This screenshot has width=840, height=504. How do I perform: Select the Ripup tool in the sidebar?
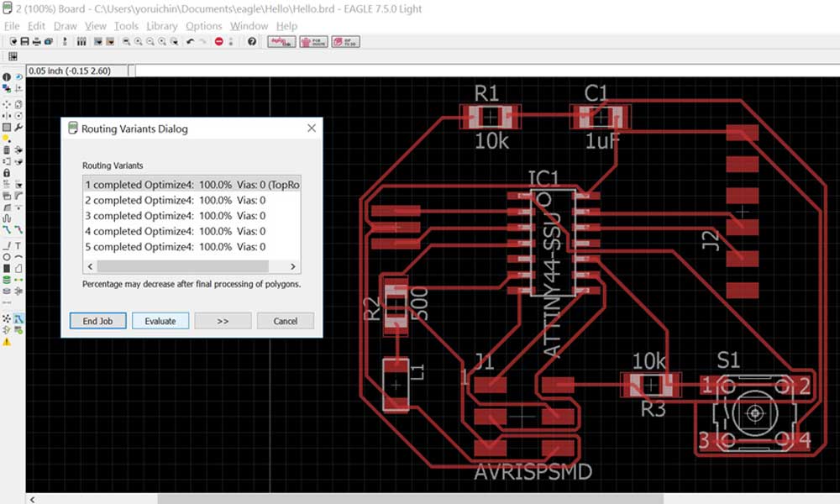coord(18,228)
